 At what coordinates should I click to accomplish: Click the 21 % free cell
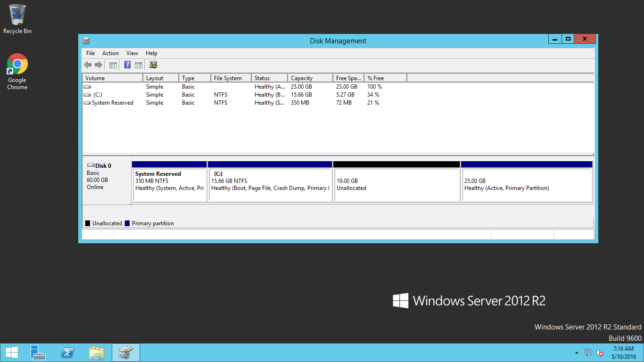pos(373,103)
